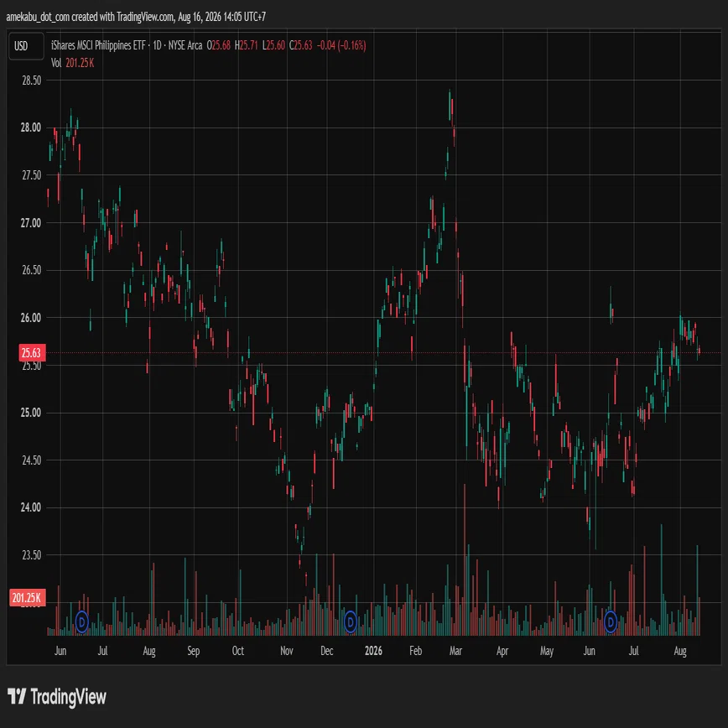This screenshot has width=728, height=728.
Task: Click the Sep label on the time axis
Action: click(194, 651)
